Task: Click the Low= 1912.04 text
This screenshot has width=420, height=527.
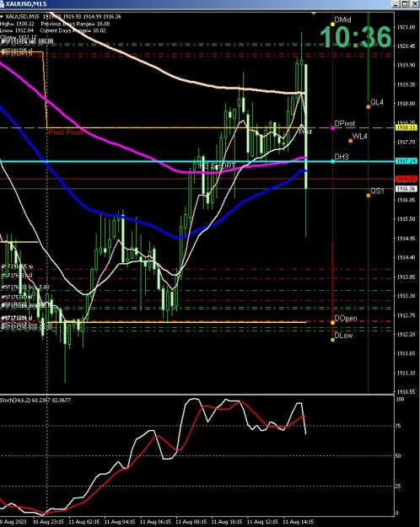Action: pos(17,30)
